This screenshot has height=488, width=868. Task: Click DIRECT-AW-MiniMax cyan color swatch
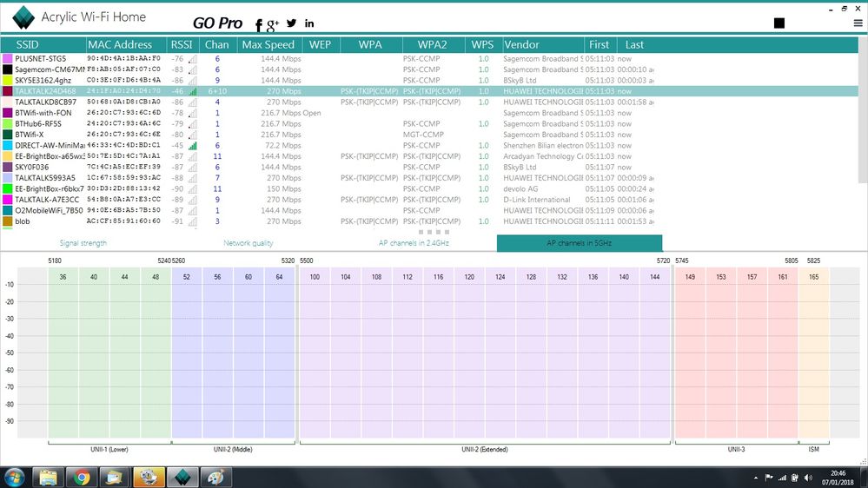click(x=7, y=146)
